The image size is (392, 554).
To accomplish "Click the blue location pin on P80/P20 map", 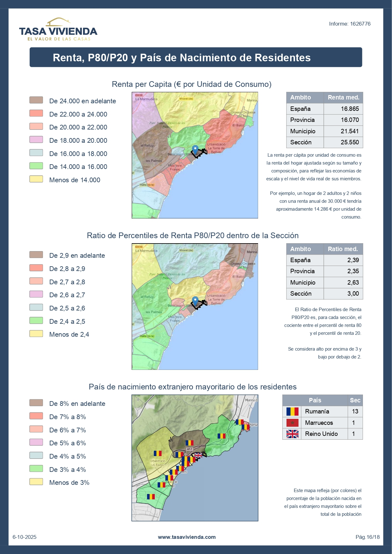I will 195,301.
